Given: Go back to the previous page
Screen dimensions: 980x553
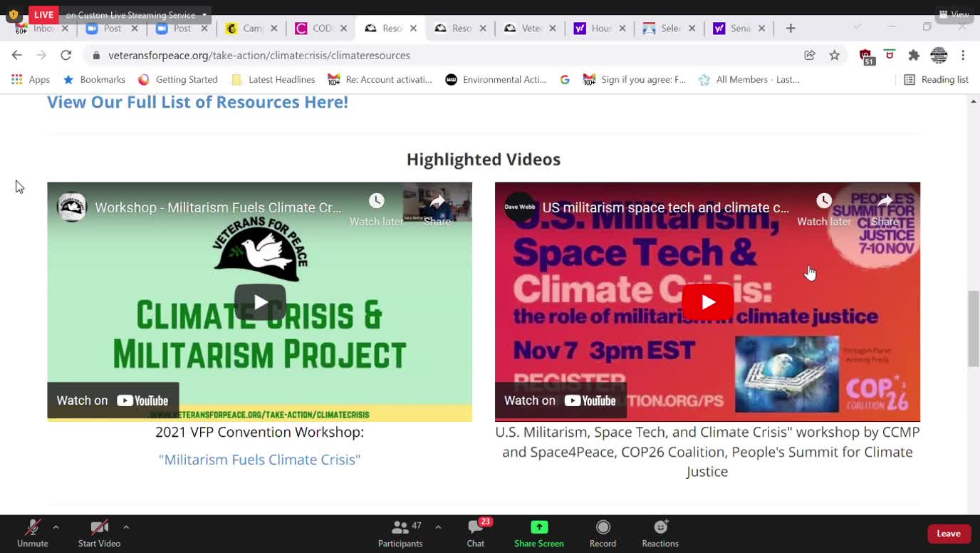Looking at the screenshot, I should pyautogui.click(x=17, y=55).
